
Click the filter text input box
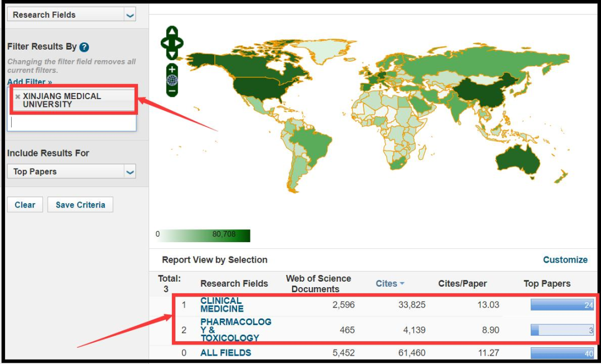click(x=71, y=123)
